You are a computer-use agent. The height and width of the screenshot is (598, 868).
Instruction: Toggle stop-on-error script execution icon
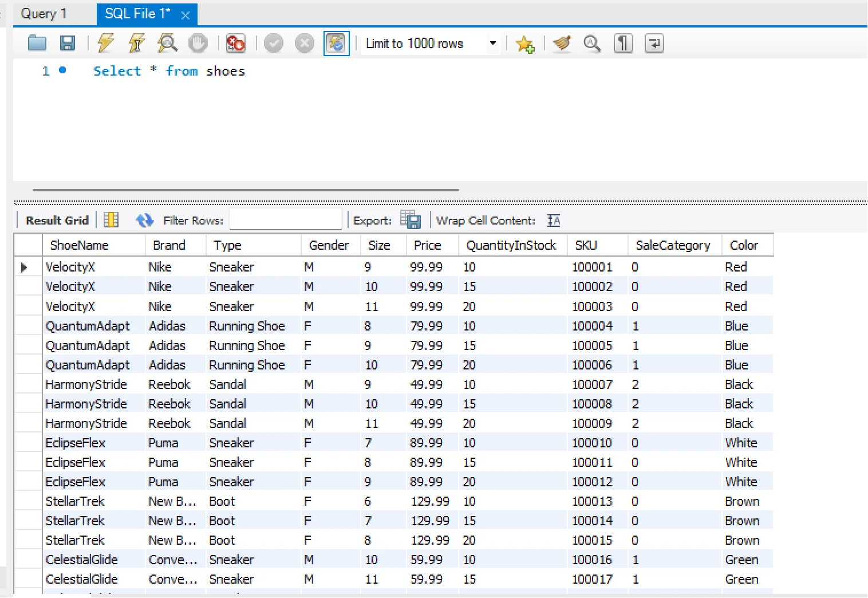tap(235, 44)
